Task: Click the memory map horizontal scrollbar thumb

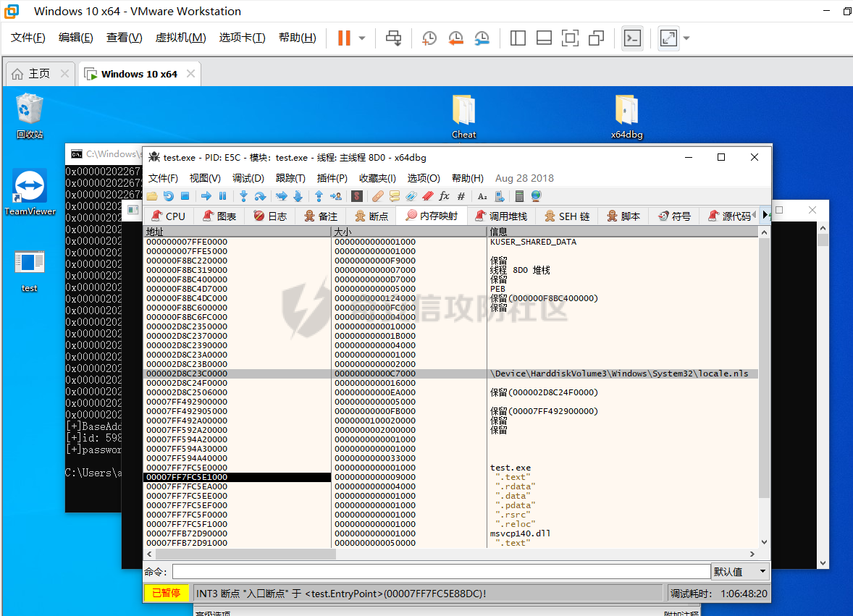Action: 246,554
